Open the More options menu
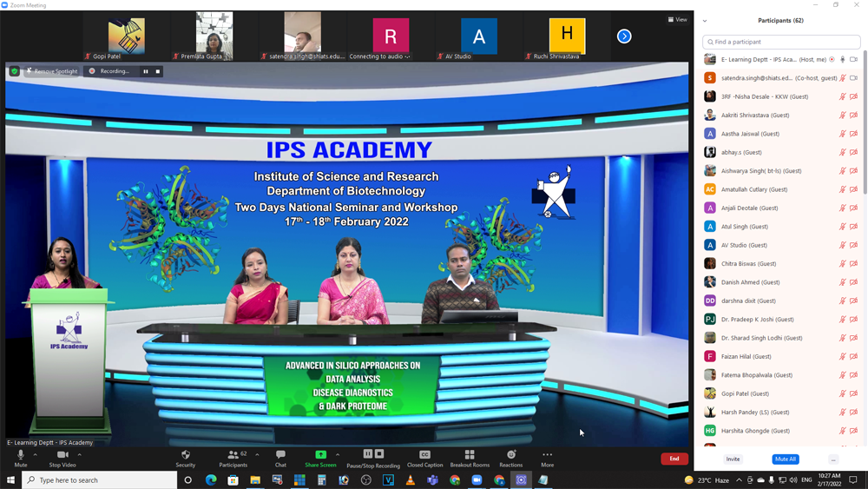 coord(548,458)
